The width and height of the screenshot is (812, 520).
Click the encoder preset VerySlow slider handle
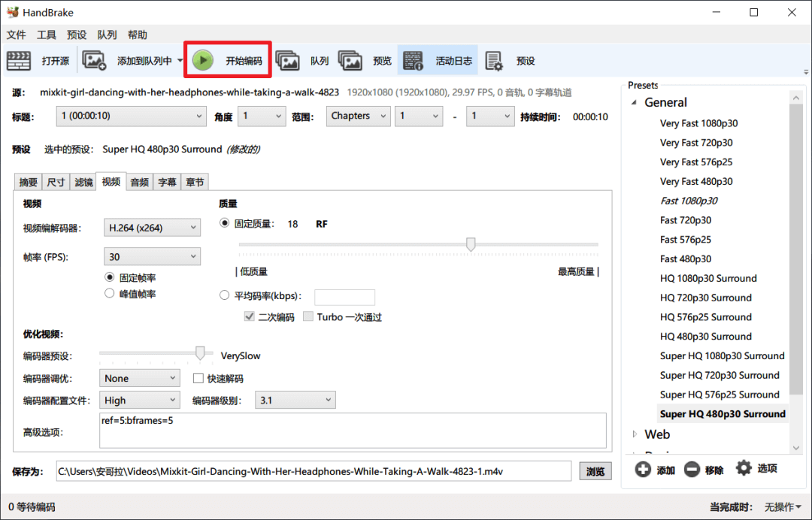pos(200,353)
